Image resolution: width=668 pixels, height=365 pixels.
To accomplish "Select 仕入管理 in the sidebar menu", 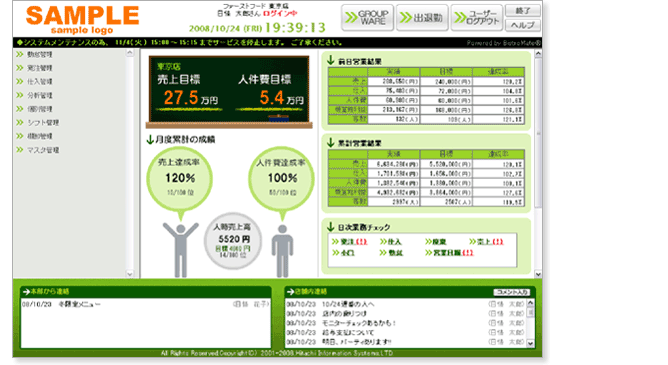I will [x=35, y=82].
